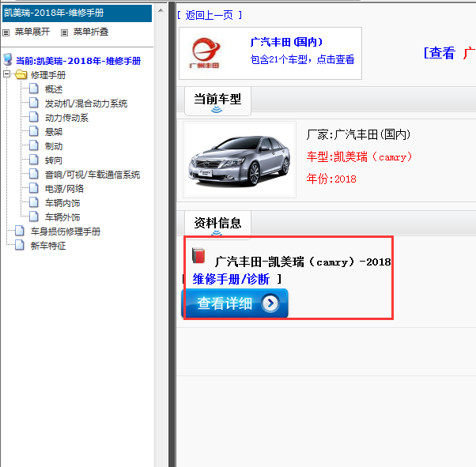
Task: Open the 车辆内饰 tree item
Action: (x=62, y=203)
